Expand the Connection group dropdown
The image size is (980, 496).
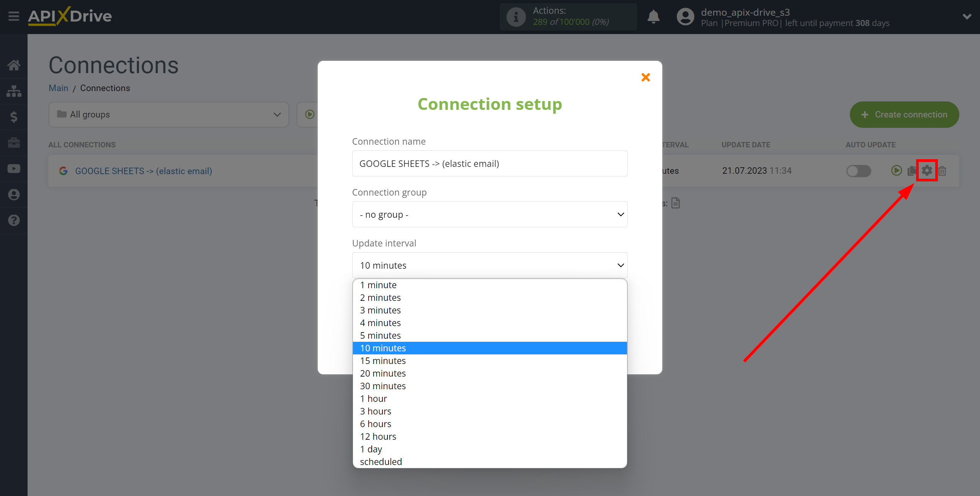(490, 214)
